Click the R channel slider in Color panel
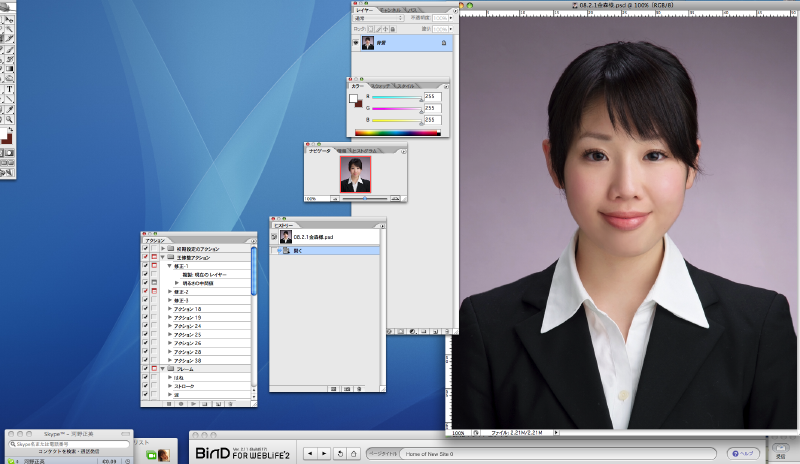This screenshot has height=464, width=800. pyautogui.click(x=397, y=97)
